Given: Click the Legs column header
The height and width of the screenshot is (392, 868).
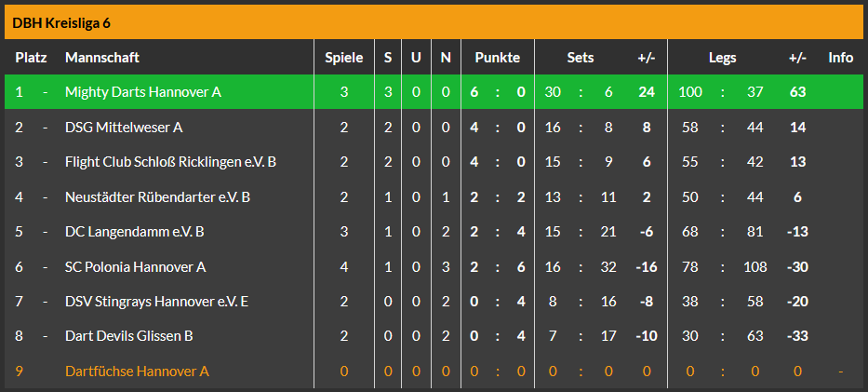Looking at the screenshot, I should [722, 58].
